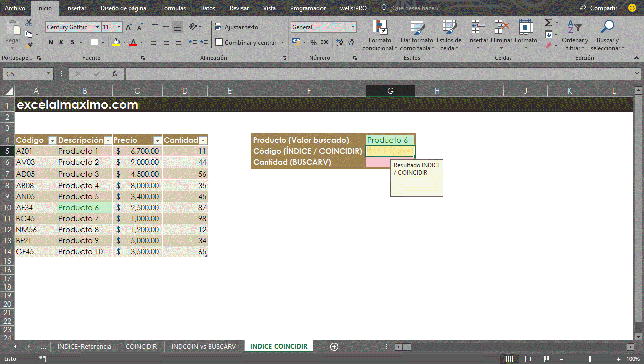Click the Estilos de celda icon
This screenshot has width=644, height=364.
tap(449, 35)
